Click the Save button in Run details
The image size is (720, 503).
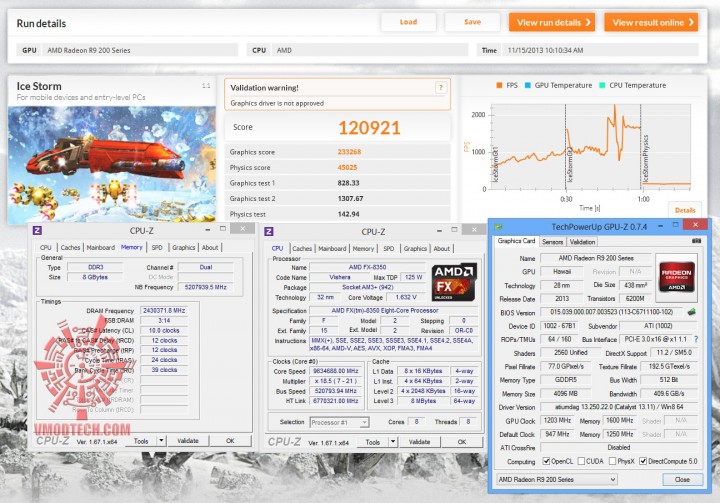point(472,22)
